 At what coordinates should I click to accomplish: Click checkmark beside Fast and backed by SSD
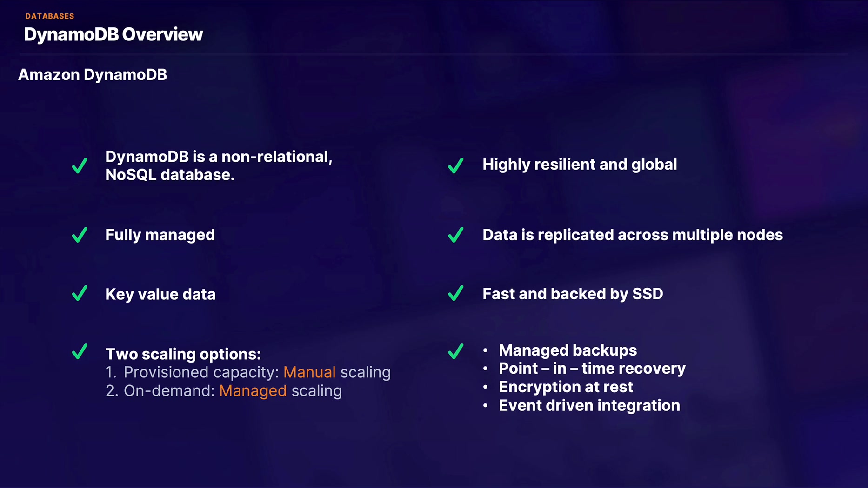tap(455, 294)
